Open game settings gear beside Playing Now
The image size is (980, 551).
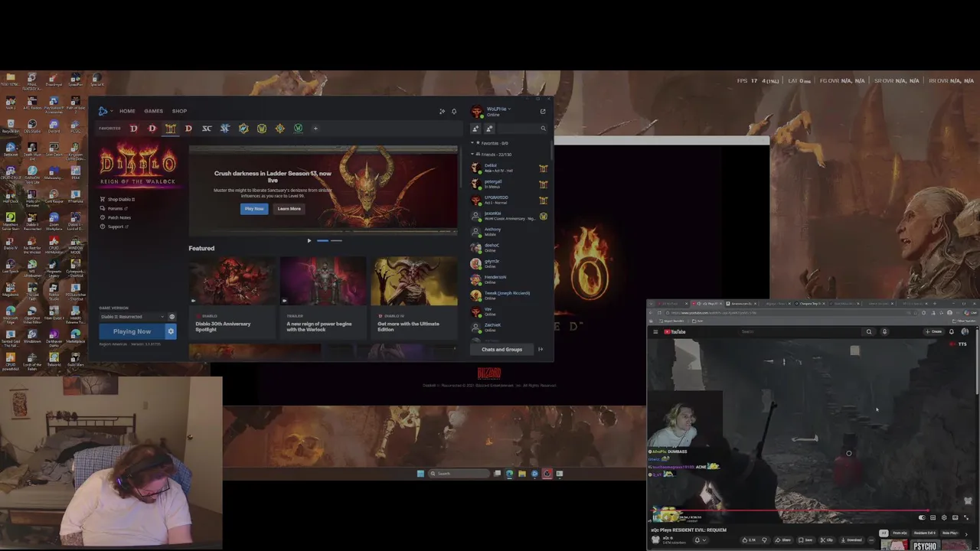pyautogui.click(x=171, y=331)
